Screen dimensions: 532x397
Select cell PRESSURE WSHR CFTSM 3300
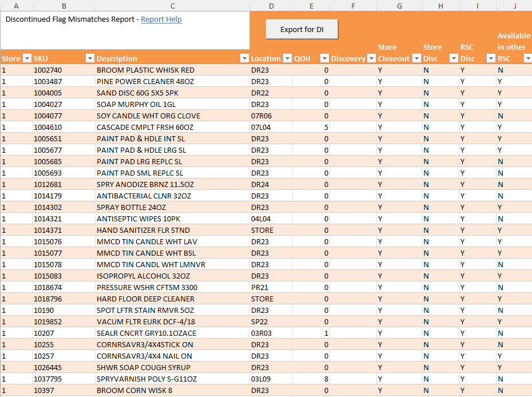point(172,287)
